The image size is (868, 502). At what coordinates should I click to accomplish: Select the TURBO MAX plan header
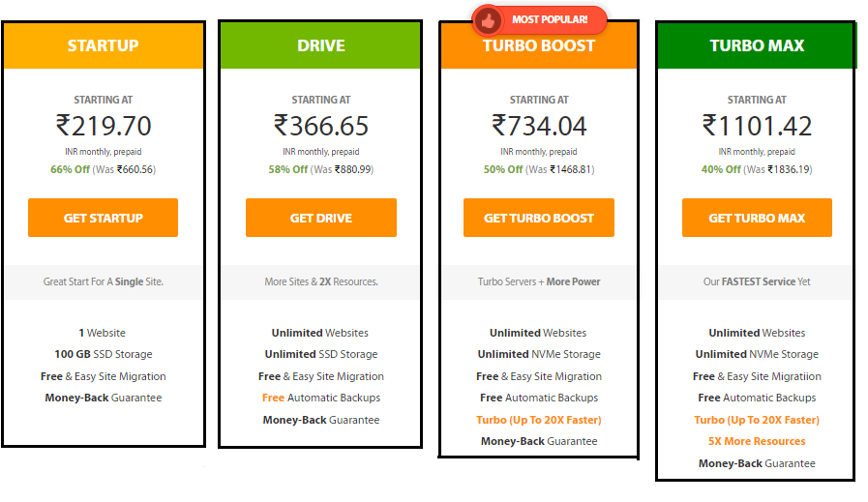756,45
